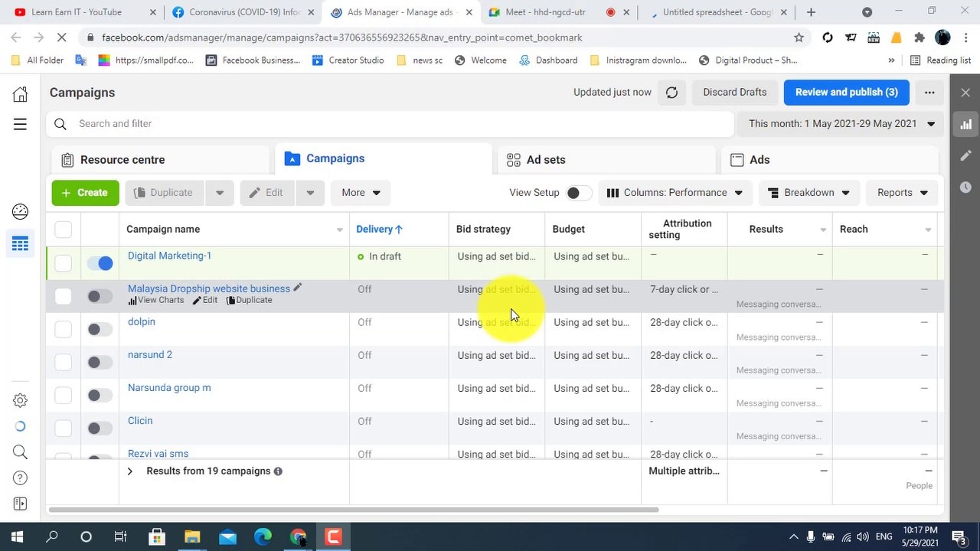
Task: Open the Reports dropdown
Action: pyautogui.click(x=902, y=193)
